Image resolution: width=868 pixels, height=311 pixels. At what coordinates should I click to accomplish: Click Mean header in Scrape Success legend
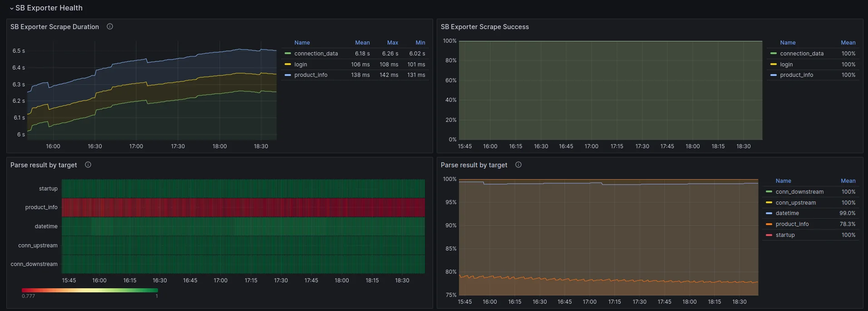click(848, 43)
